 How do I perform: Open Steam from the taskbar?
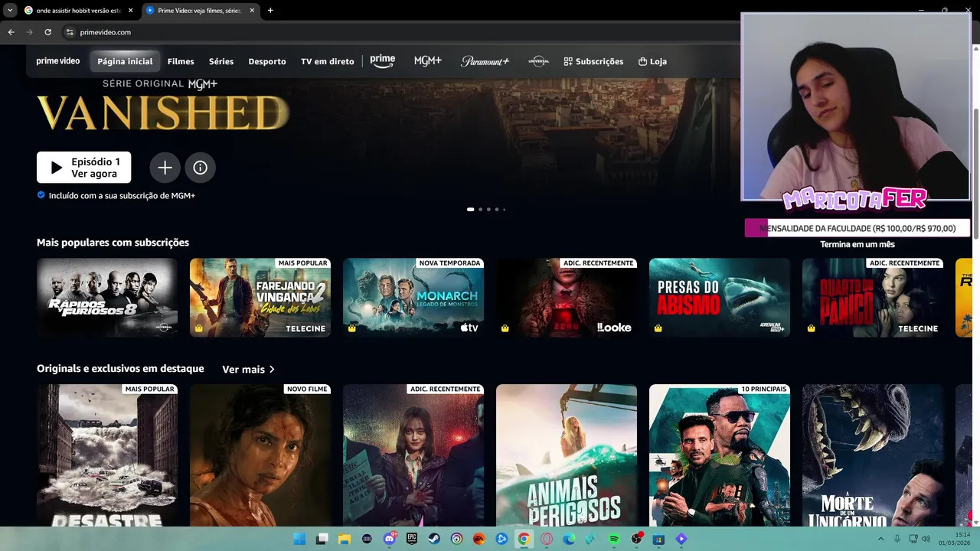[434, 539]
